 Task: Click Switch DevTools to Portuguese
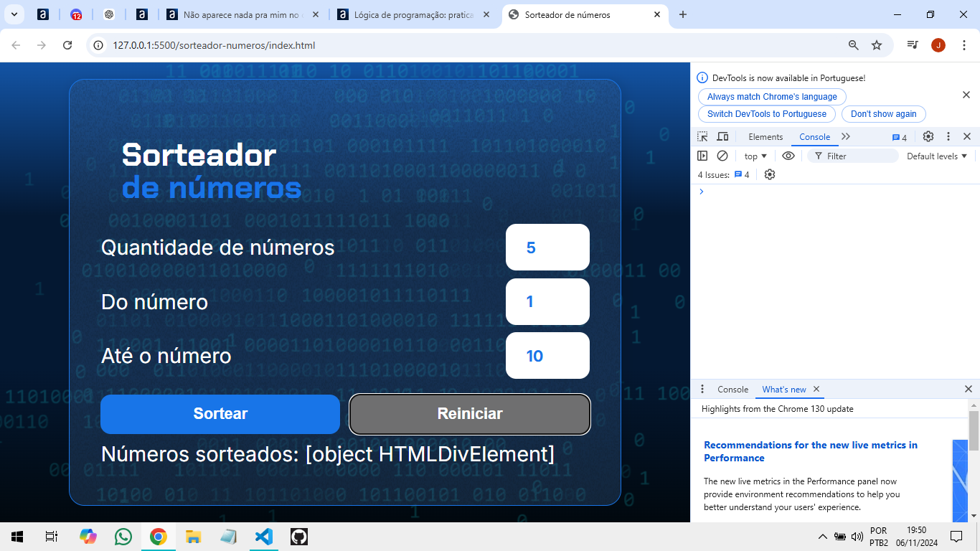click(767, 114)
